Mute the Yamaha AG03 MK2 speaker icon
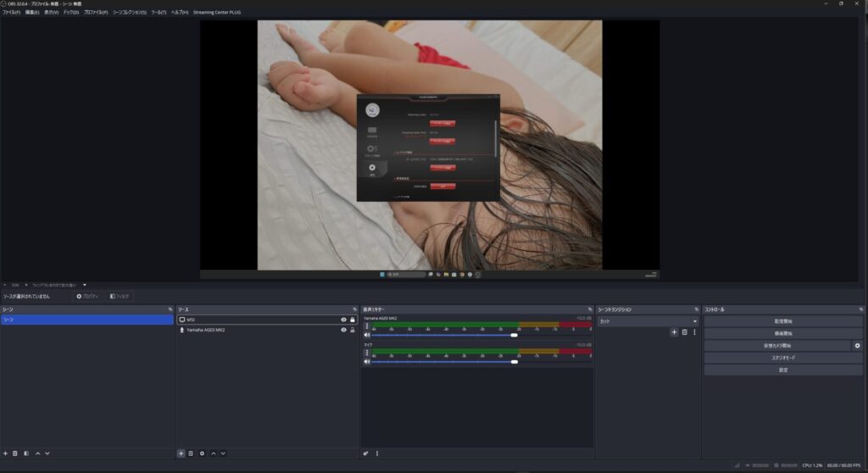This screenshot has height=473, width=868. pyautogui.click(x=367, y=335)
